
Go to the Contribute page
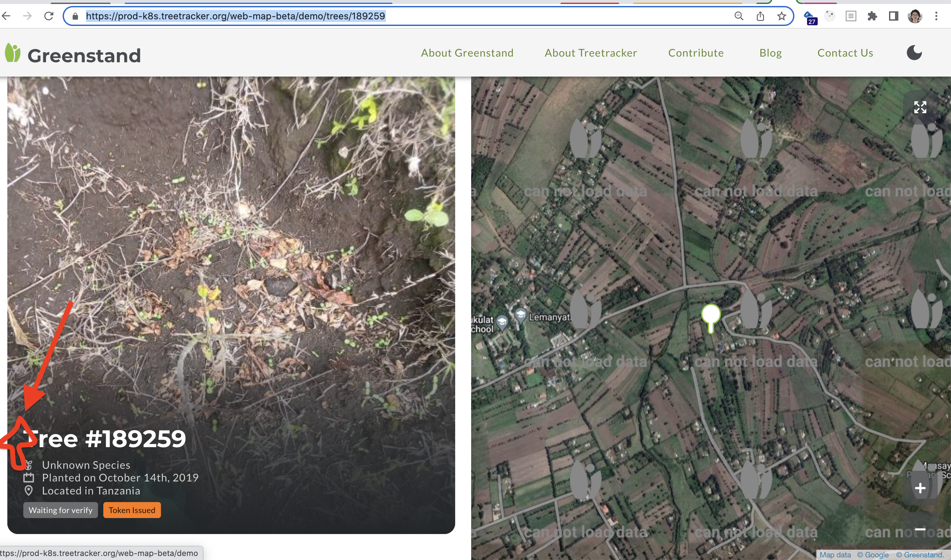(696, 53)
